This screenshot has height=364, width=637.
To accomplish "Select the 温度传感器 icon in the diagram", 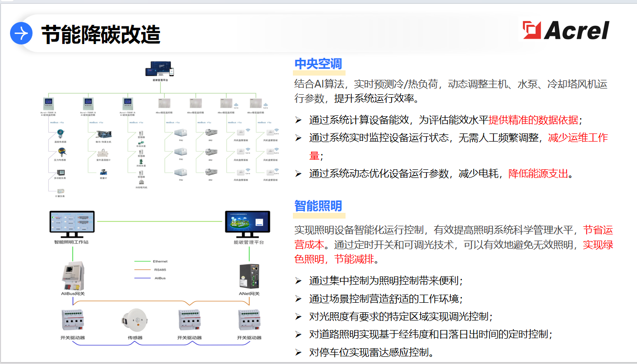I will click(x=60, y=134).
